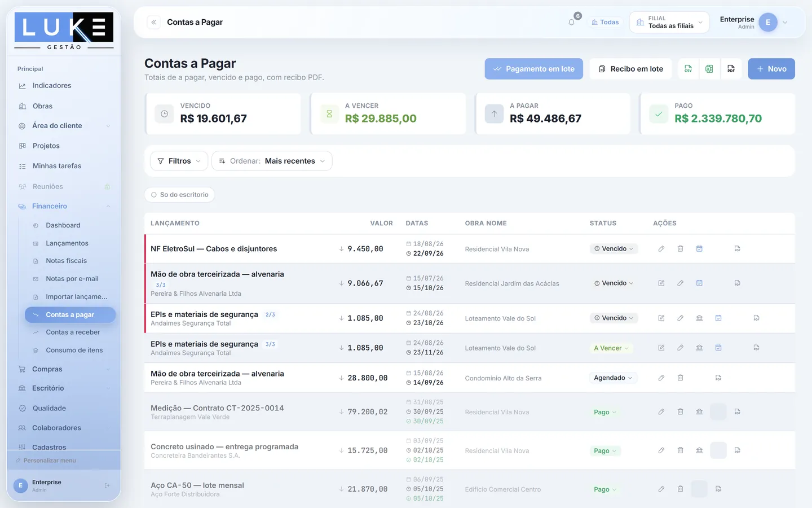Click pencil edit icon in NF EletroSul row
The height and width of the screenshot is (508, 812).
pos(661,249)
